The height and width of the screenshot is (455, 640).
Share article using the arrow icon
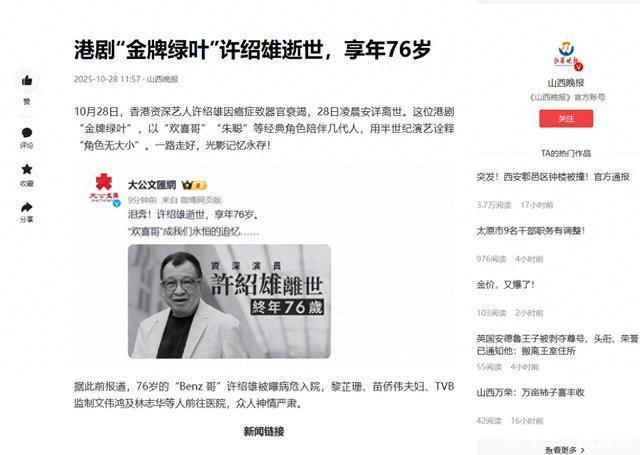[27, 207]
